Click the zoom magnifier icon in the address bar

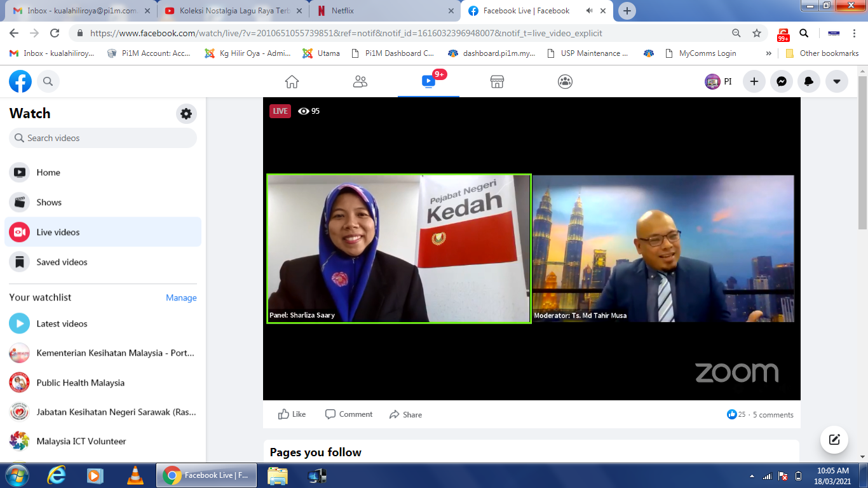[x=736, y=33]
